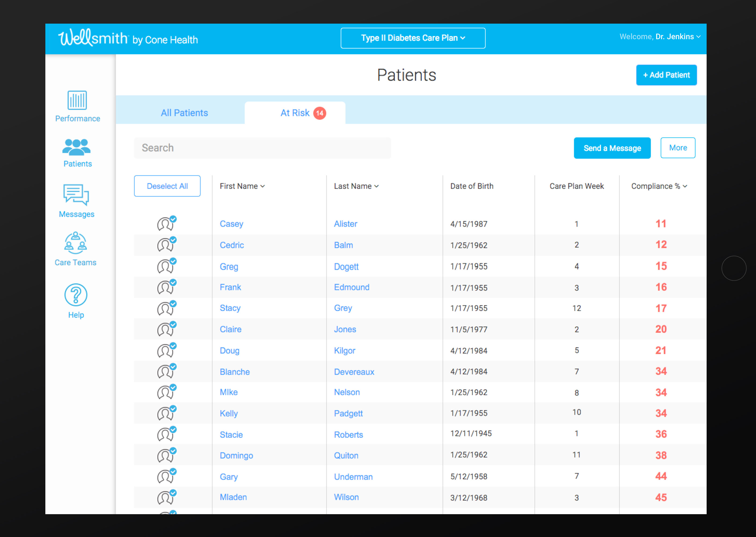Toggle selection avatar for Frank Edmound

pyautogui.click(x=167, y=287)
